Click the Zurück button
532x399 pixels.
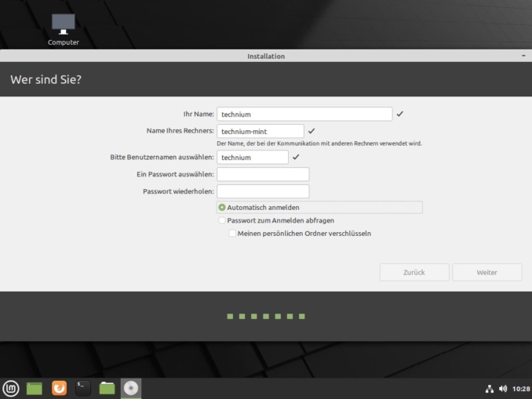pyautogui.click(x=414, y=272)
